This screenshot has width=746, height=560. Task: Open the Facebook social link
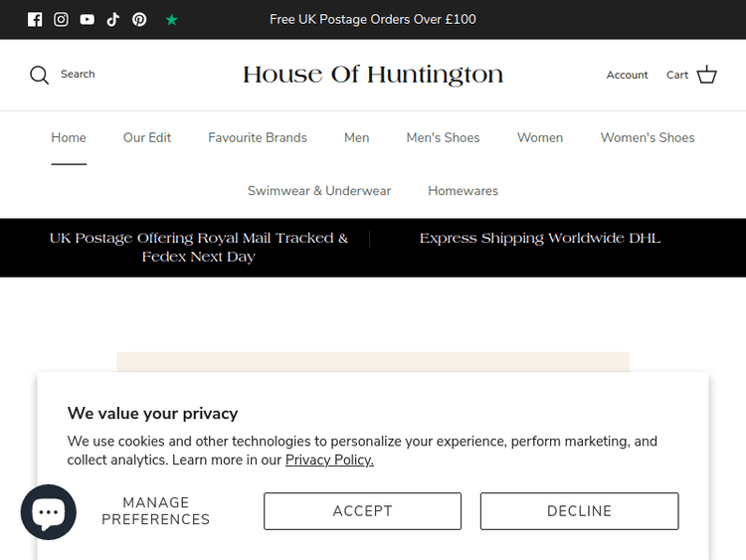(35, 20)
